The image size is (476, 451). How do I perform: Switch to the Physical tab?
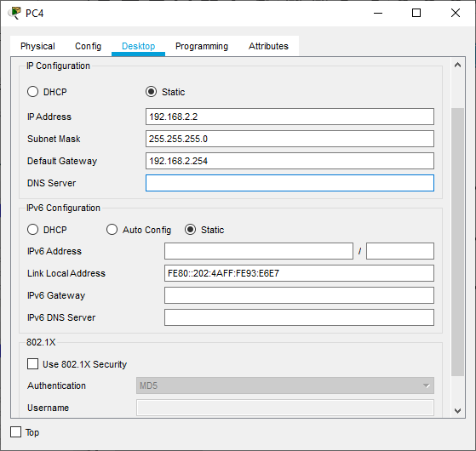pyautogui.click(x=37, y=46)
